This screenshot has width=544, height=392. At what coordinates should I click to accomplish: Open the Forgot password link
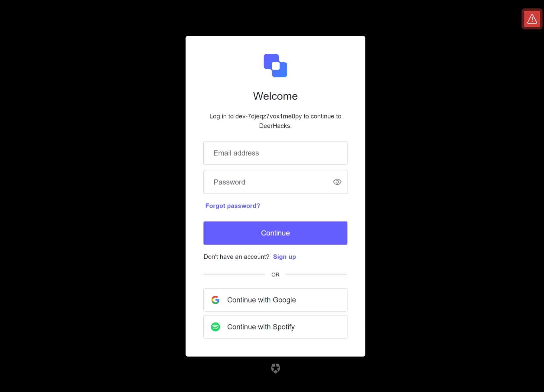[233, 206]
